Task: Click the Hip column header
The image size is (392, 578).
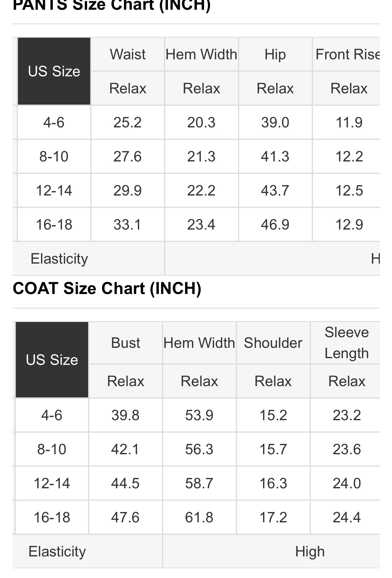Action: click(x=275, y=54)
